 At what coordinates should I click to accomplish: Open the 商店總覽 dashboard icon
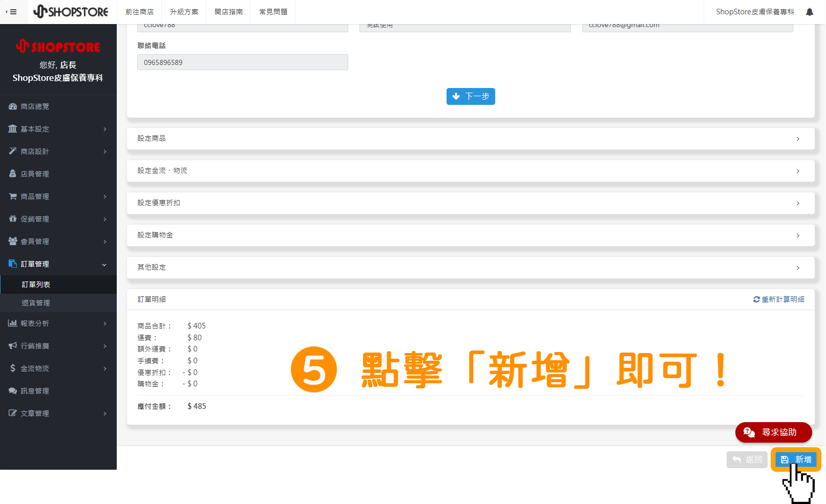click(13, 106)
